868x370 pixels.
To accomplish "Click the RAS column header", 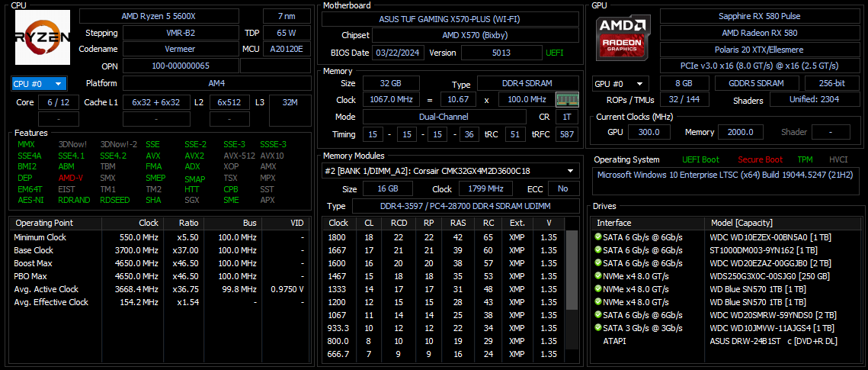I will (457, 223).
